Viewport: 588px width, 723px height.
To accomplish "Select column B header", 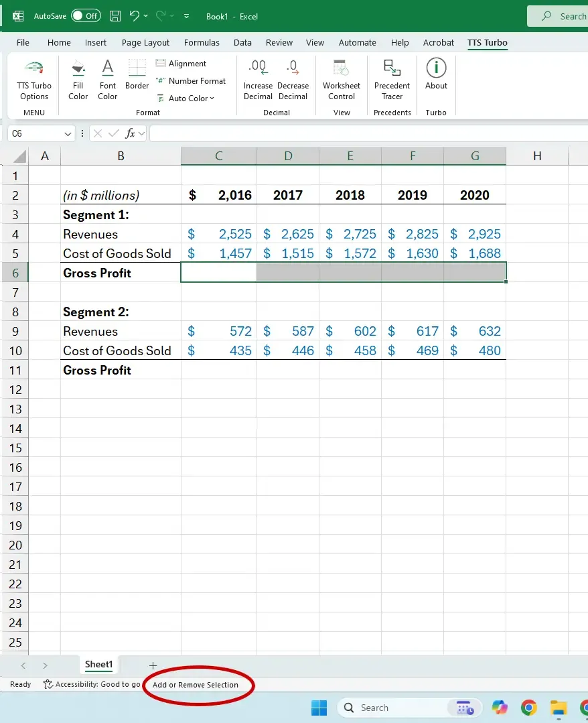I will pos(121,156).
